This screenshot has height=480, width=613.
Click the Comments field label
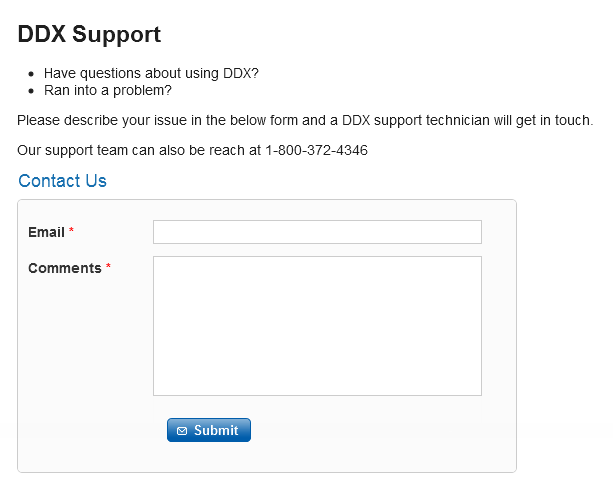pyautogui.click(x=64, y=268)
